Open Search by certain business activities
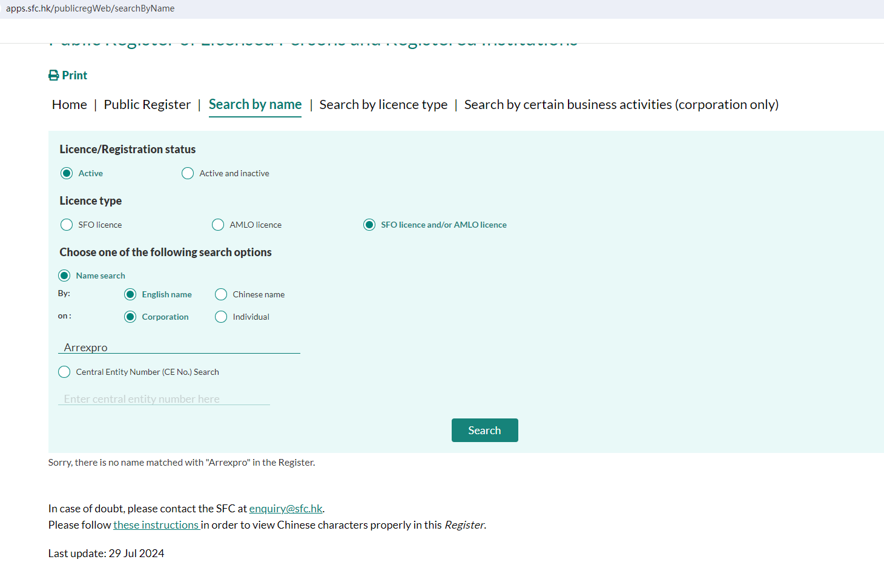Viewport: 884px width, 588px height. pyautogui.click(x=621, y=105)
